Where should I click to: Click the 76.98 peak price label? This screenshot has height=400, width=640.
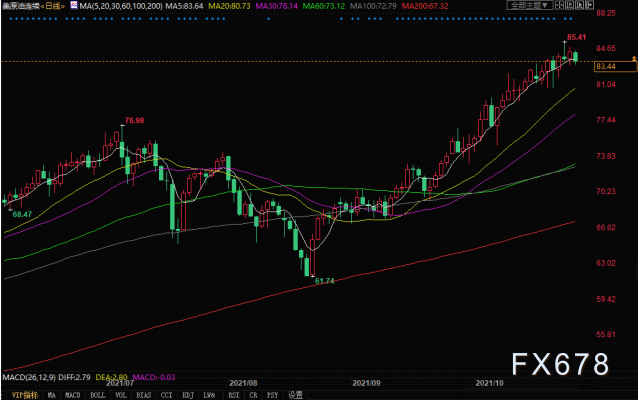click(x=134, y=120)
